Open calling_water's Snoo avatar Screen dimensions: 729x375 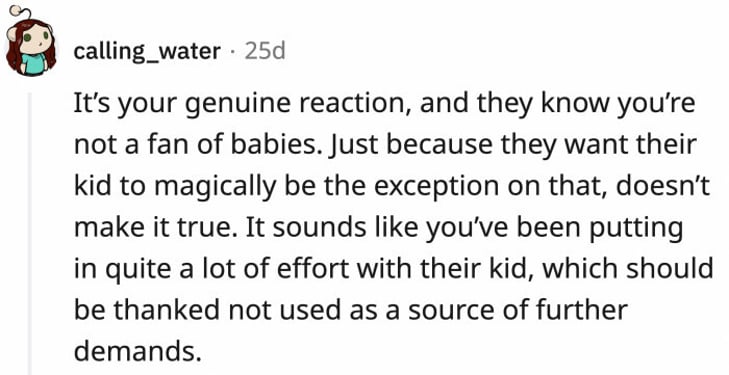(30, 41)
